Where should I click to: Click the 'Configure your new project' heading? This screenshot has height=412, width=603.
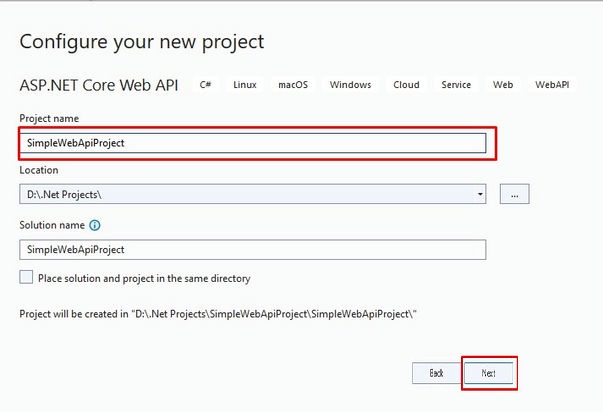click(x=142, y=41)
